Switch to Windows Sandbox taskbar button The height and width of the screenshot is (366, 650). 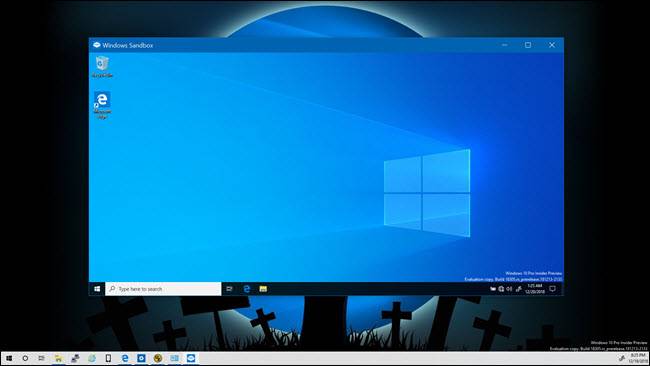coord(191,358)
